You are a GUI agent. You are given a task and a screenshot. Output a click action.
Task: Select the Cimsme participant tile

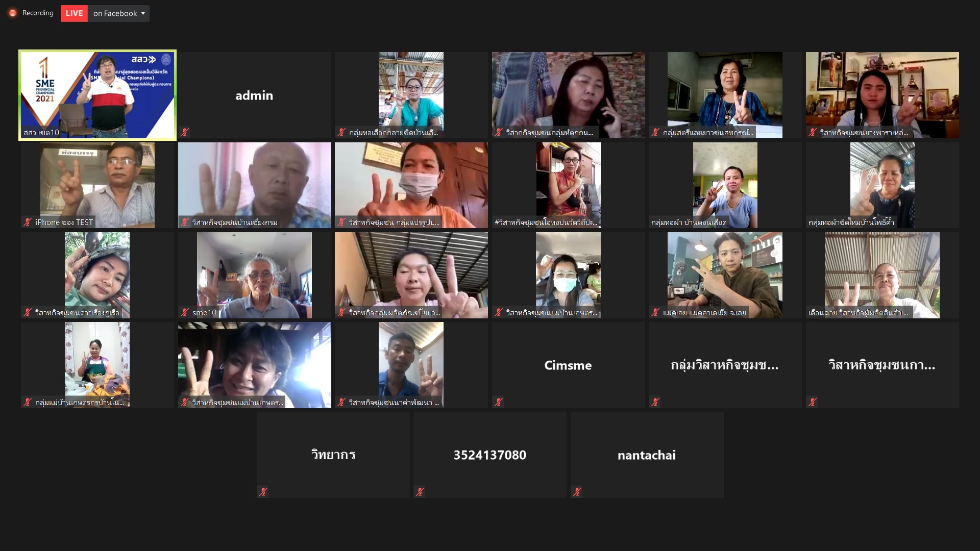[568, 365]
